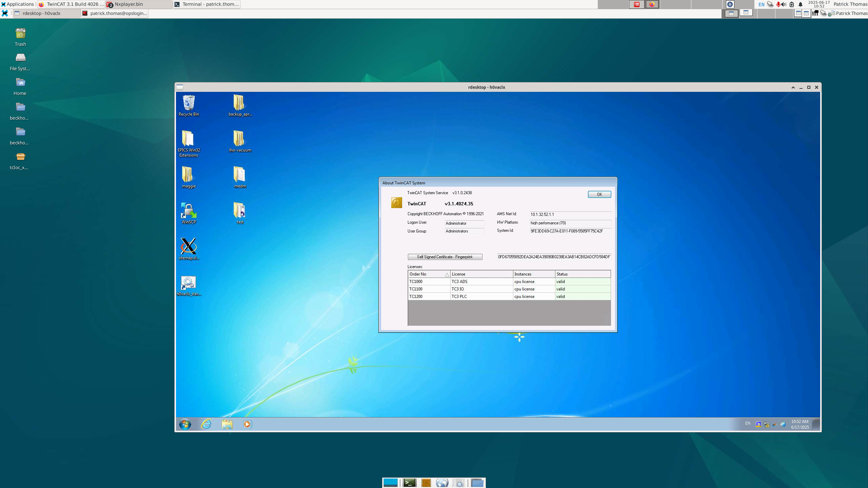Open the file manager cabinet in dock
This screenshot has width=868, height=488.
pos(426,483)
